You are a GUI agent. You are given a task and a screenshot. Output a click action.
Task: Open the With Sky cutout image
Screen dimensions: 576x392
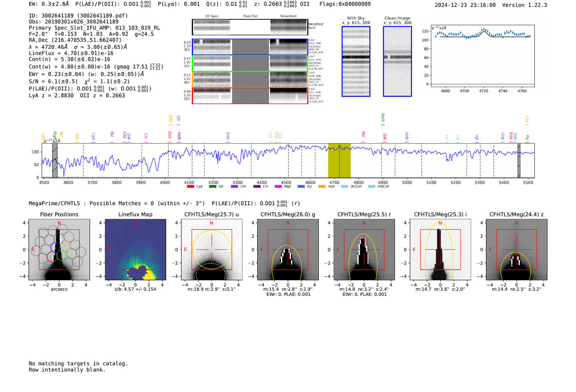(356, 61)
